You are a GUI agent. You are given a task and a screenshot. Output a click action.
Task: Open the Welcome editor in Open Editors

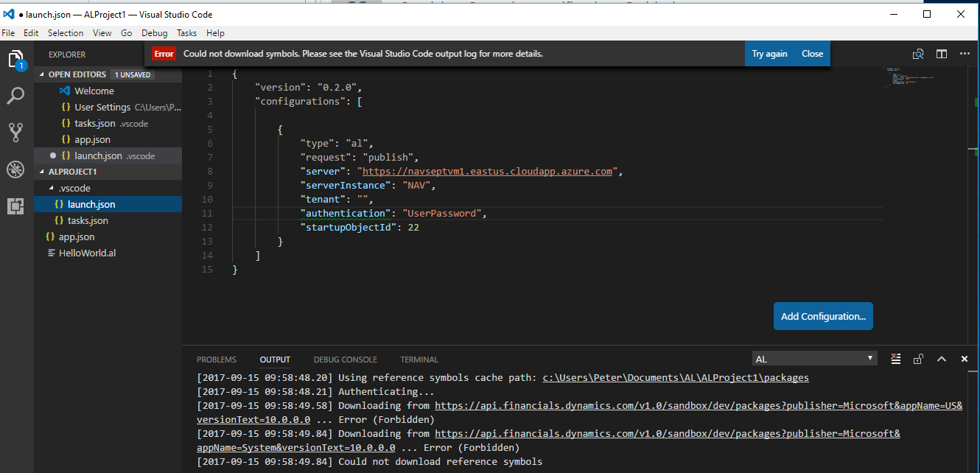108,91
